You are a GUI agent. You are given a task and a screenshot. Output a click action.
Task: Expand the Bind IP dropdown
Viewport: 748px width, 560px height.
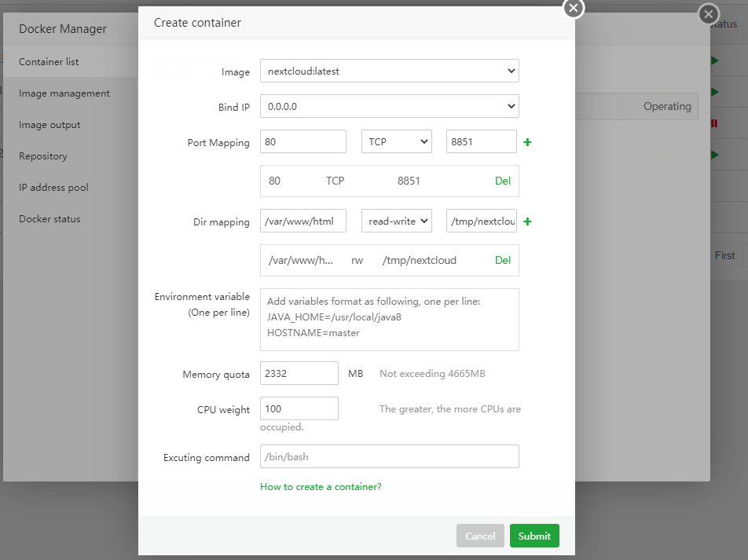coord(389,105)
